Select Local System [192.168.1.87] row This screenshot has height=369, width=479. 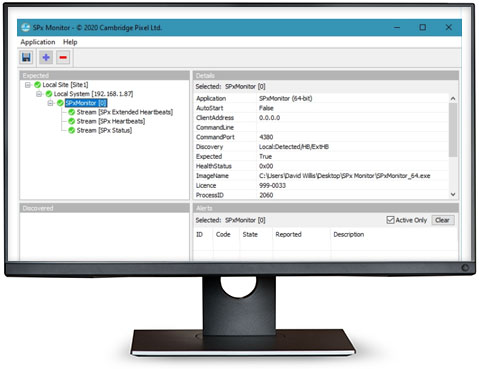93,94
